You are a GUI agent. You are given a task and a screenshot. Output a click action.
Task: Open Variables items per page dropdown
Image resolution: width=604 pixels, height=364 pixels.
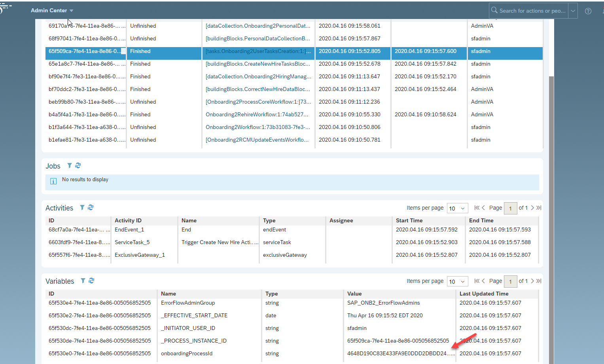coord(458,281)
